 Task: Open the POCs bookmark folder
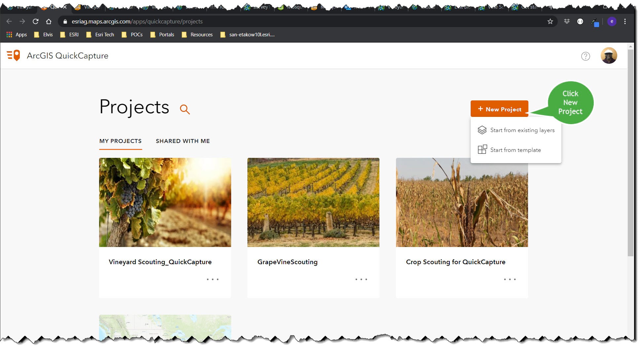(x=132, y=35)
